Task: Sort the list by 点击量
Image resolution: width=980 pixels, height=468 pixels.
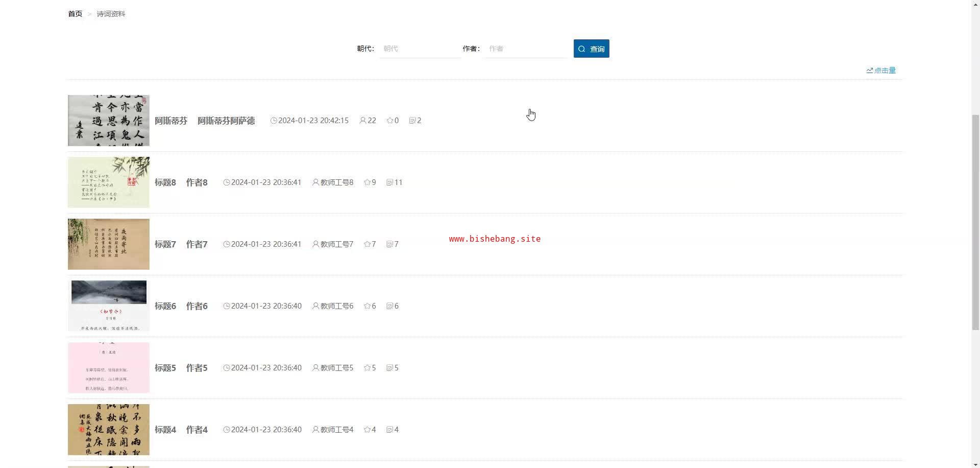Action: pos(881,71)
